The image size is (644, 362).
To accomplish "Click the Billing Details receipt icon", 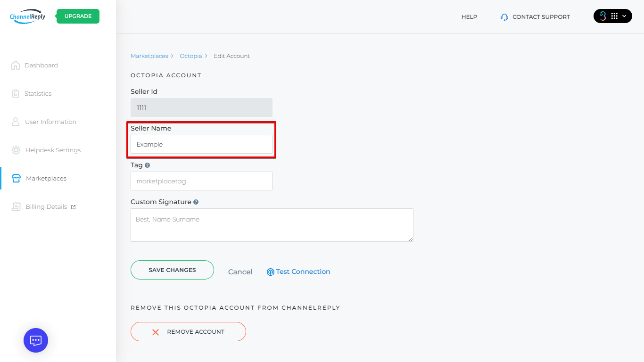I will 16,206.
